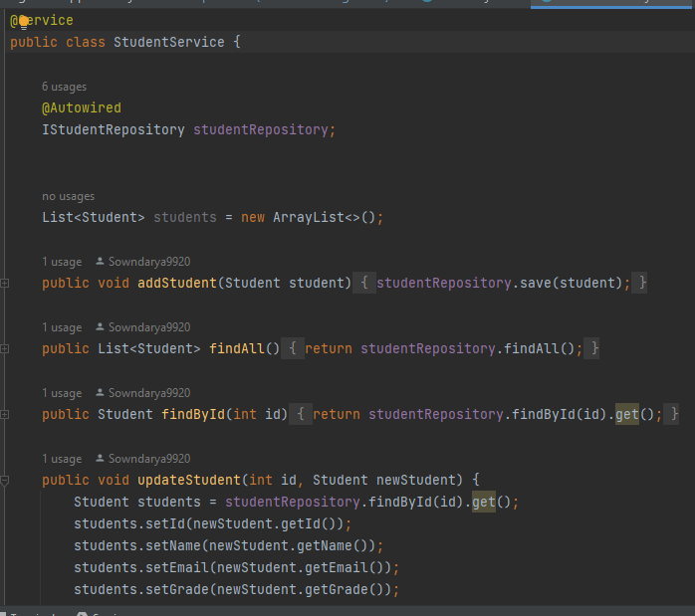Click 'public class' keywords on the class declaration
The height and width of the screenshot is (616, 695).
point(58,42)
